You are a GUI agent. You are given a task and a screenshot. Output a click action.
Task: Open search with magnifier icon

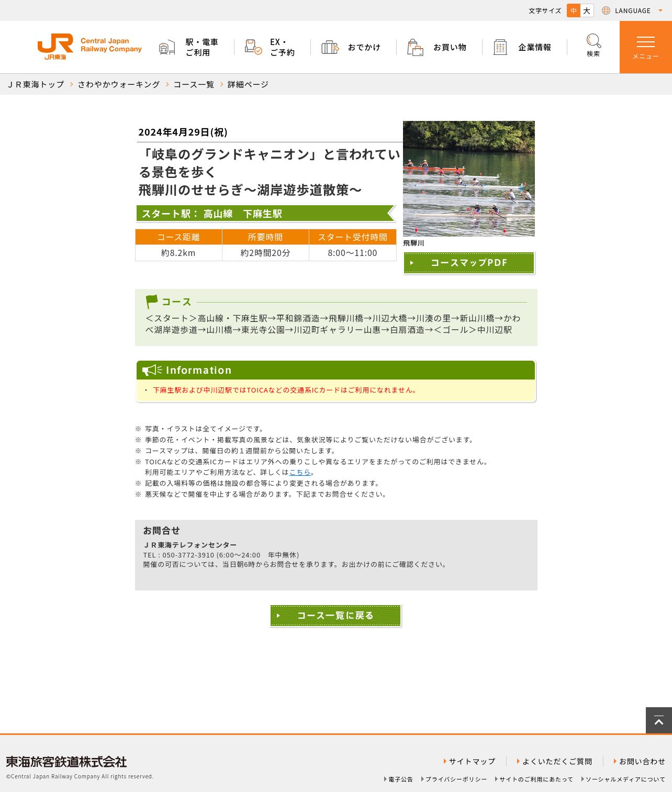point(593,46)
